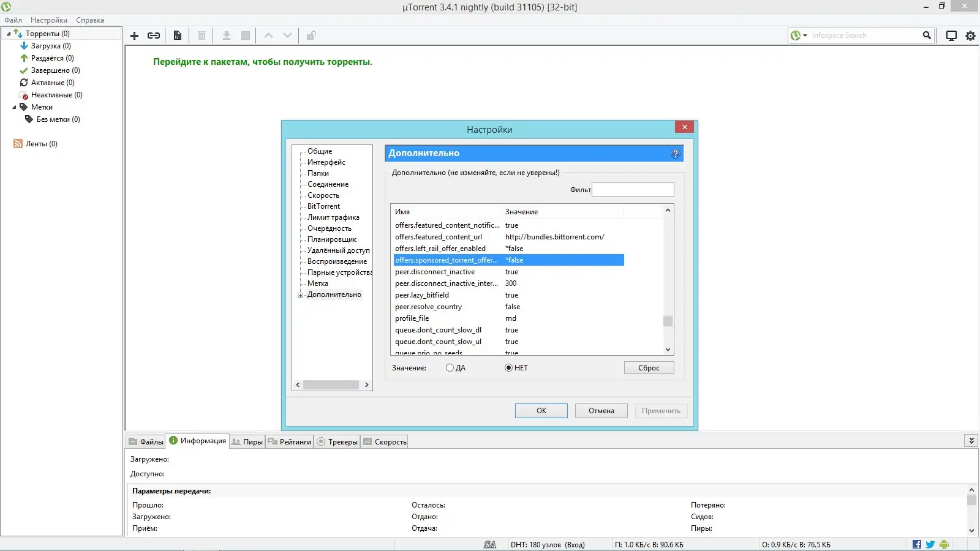Click the magnifier search icon
This screenshot has width=980, height=551.
coord(927,36)
